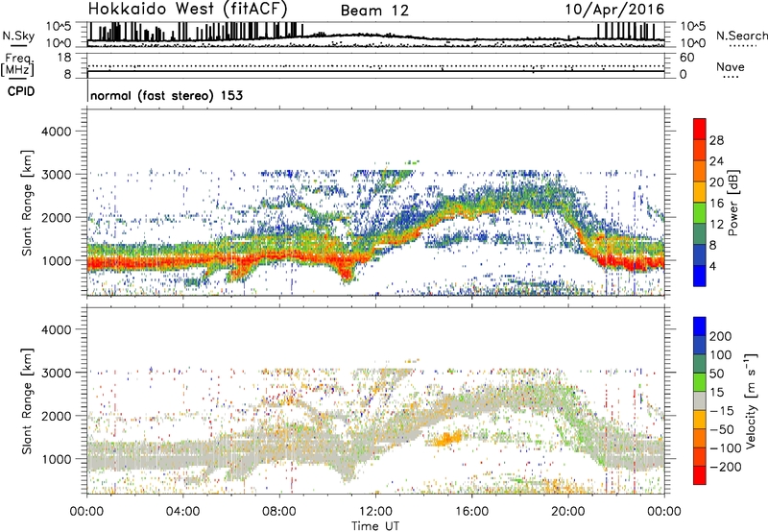Click the "-50" tick on Velocity colorbar
The width and height of the screenshot is (768, 532).
click(x=722, y=429)
